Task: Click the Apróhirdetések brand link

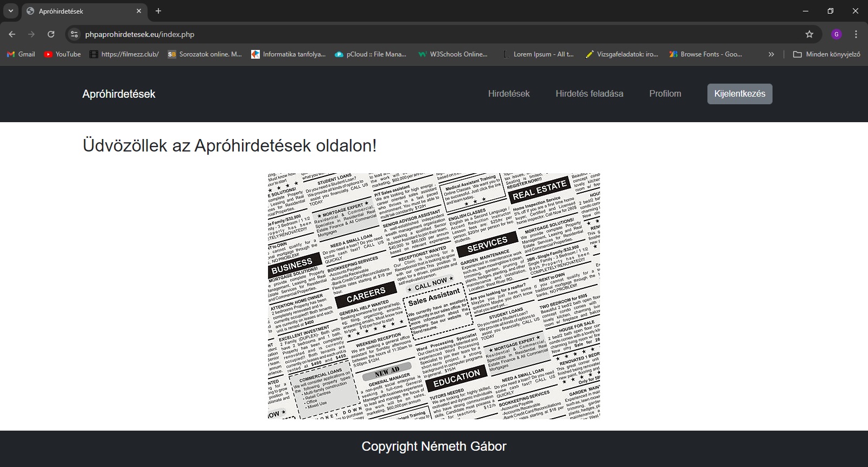Action: [x=119, y=94]
